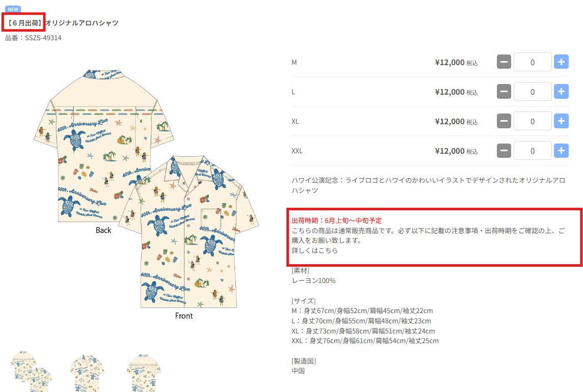Image resolution: width=583 pixels, height=392 pixels.
Task: Select the XL quantity input box
Action: click(533, 121)
